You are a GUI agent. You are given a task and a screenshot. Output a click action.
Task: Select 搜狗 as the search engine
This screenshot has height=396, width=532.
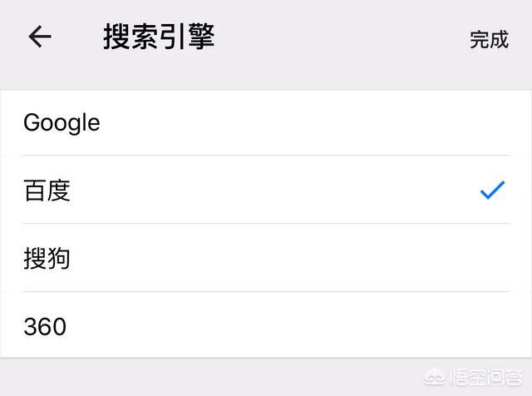click(x=266, y=258)
